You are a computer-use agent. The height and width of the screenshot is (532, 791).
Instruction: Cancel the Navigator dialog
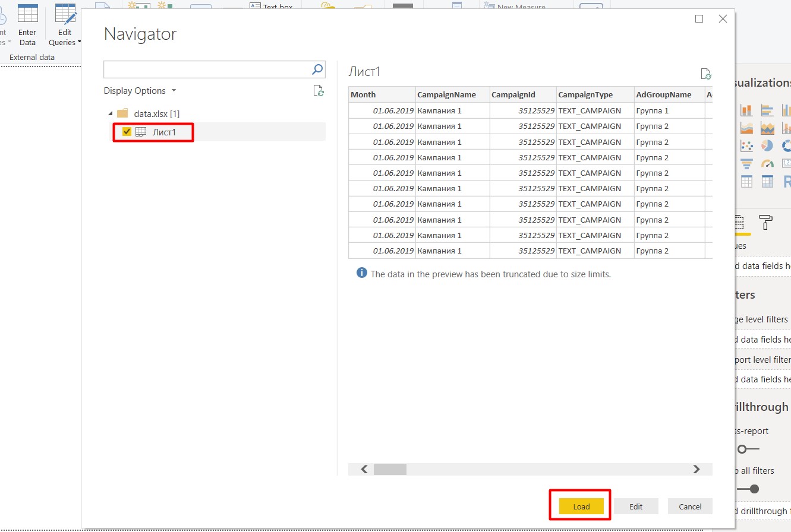[690, 506]
